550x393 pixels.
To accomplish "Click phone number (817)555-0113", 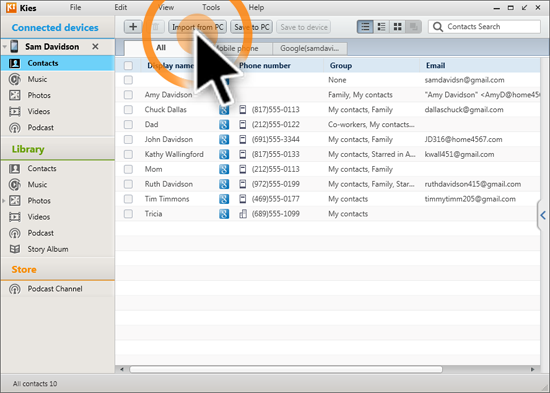I will [275, 109].
